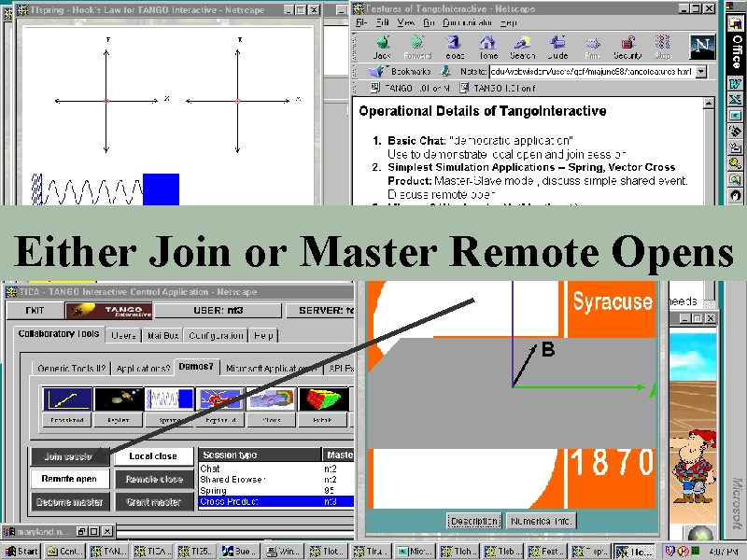Click the EXIT button in TICA
The image size is (747, 560).
[x=35, y=311]
